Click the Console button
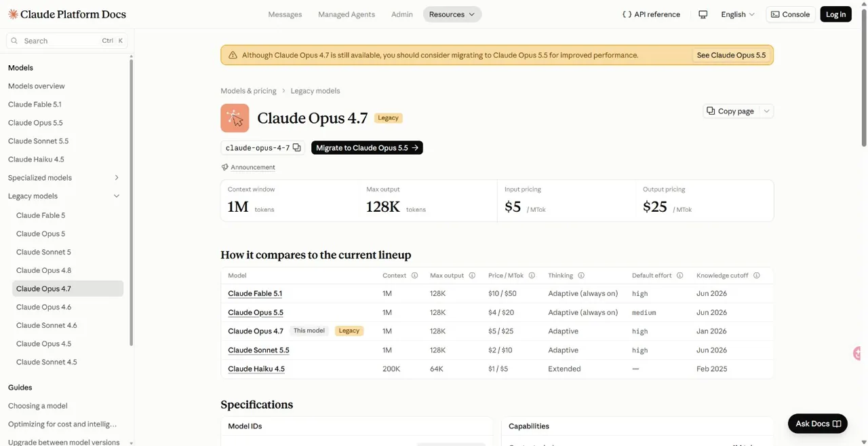The image size is (868, 446). click(x=790, y=14)
